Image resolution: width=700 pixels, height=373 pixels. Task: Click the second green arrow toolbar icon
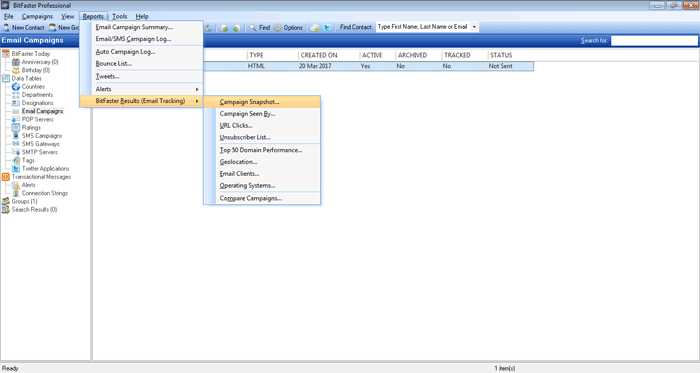236,28
